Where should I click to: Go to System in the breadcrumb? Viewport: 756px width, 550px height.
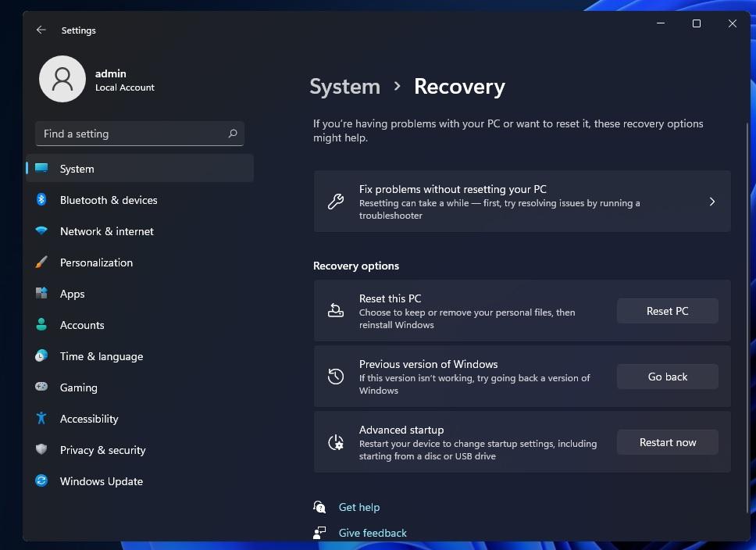pyautogui.click(x=344, y=87)
